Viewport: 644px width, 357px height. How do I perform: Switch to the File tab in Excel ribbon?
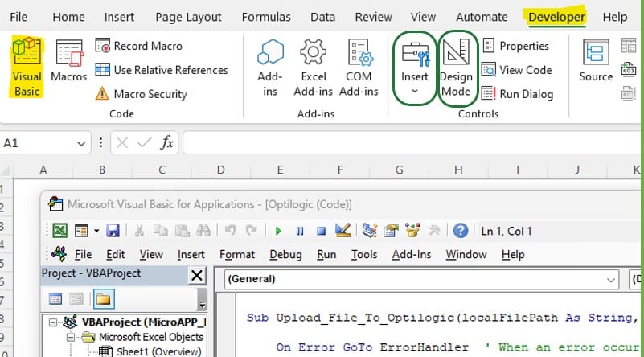pos(18,17)
